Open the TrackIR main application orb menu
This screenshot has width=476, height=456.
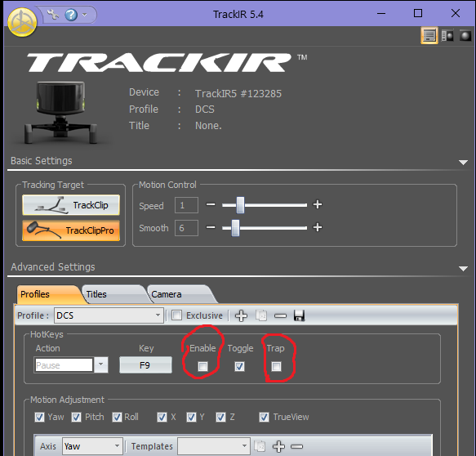click(22, 23)
